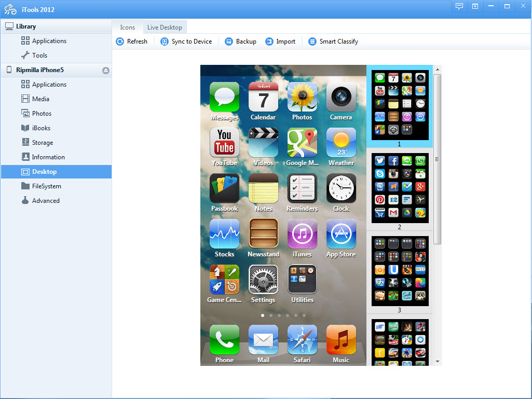The height and width of the screenshot is (399, 532).
Task: Click the Photos sunflower app icon
Action: point(302,97)
